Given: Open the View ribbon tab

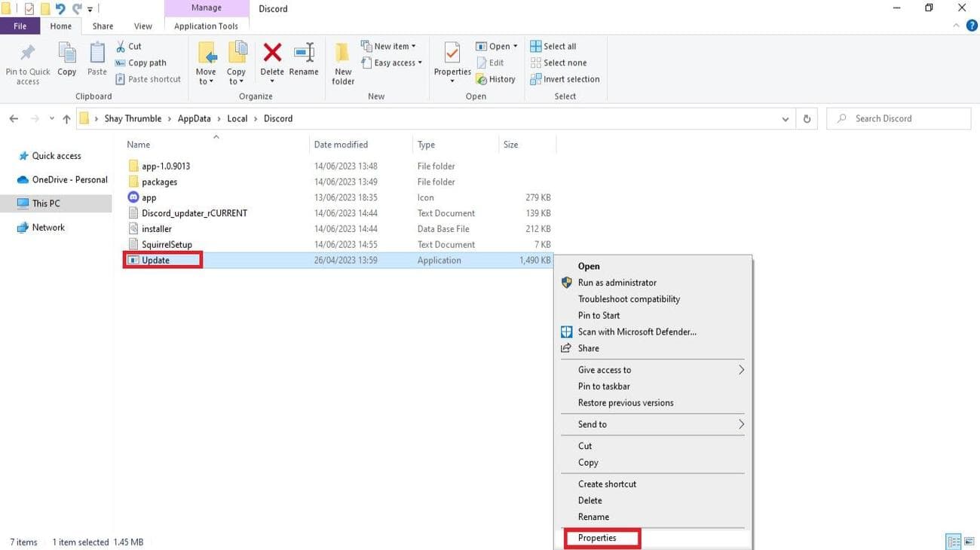Looking at the screenshot, I should (x=142, y=26).
